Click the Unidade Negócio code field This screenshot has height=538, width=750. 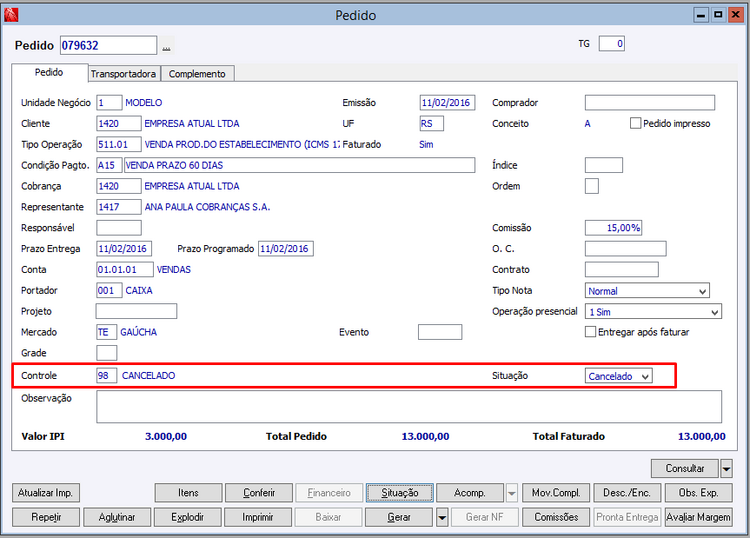coord(109,103)
